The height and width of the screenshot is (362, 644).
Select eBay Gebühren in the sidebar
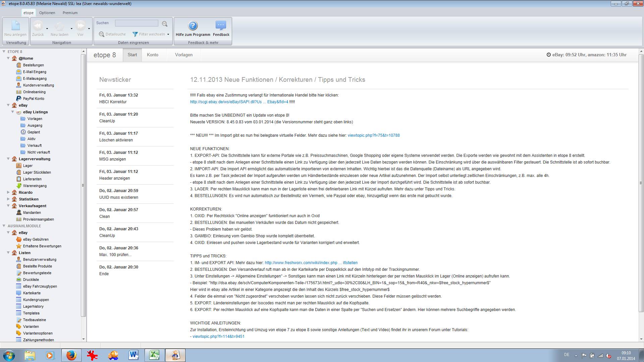pyautogui.click(x=36, y=239)
